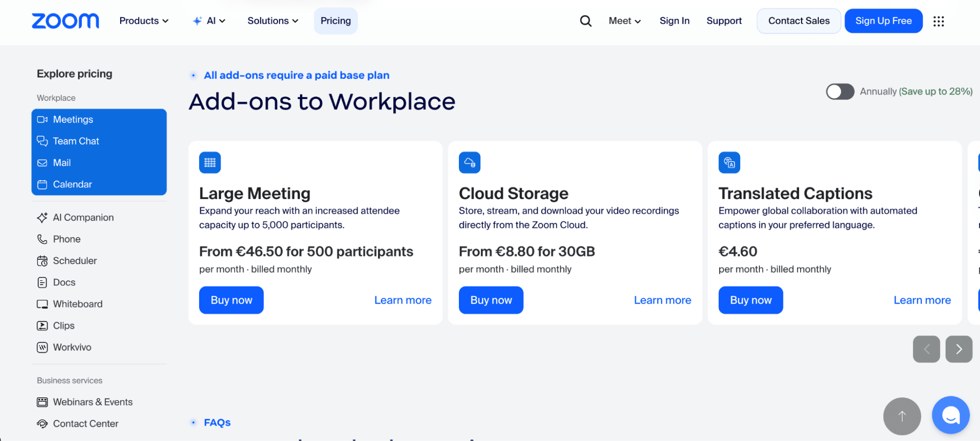Expand the Solutions dropdown menu

pos(273,21)
